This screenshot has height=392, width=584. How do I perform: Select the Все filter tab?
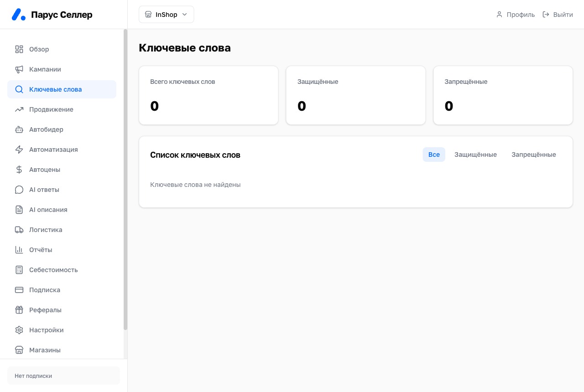tap(434, 155)
